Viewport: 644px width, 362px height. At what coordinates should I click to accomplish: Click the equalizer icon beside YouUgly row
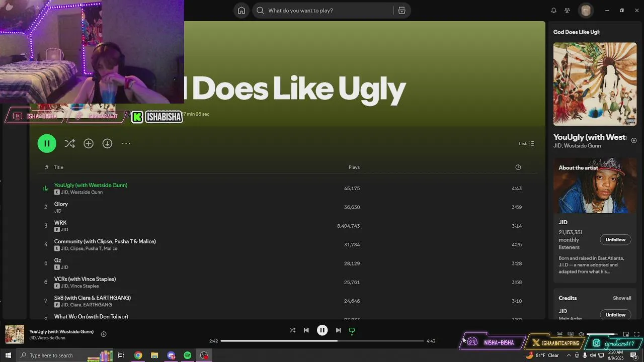46,188
